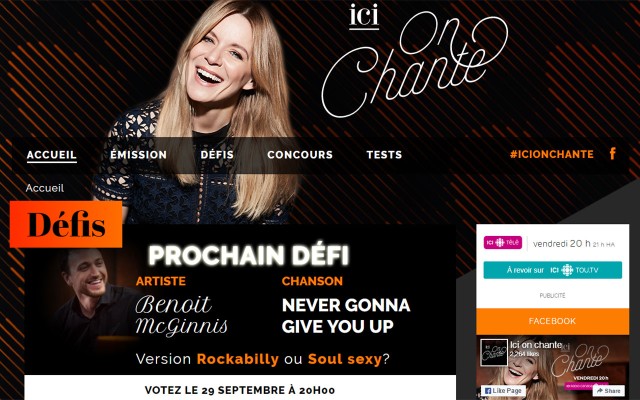Open the Émission menu item

pyautogui.click(x=138, y=155)
